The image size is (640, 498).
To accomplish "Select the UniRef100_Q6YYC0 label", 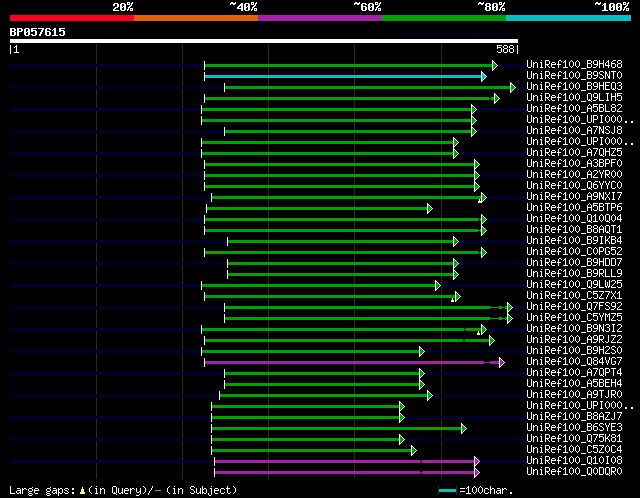I will 574,186.
